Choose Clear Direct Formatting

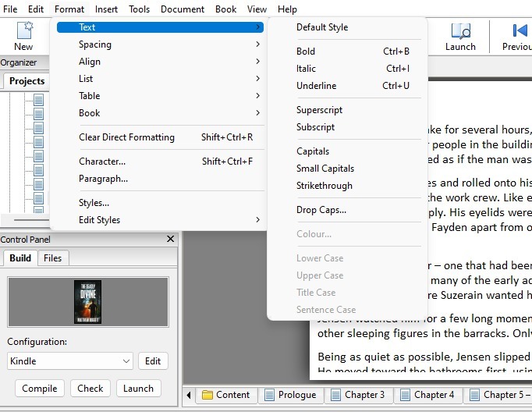[160, 137]
